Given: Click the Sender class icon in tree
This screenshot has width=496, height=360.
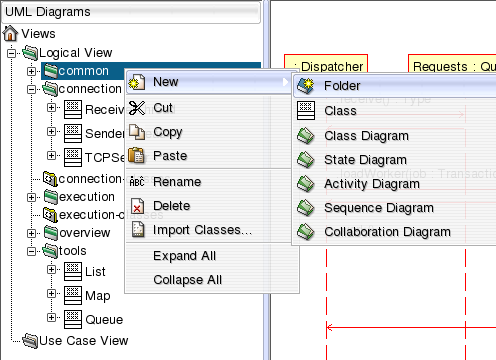Looking at the screenshot, I should coord(73,134).
